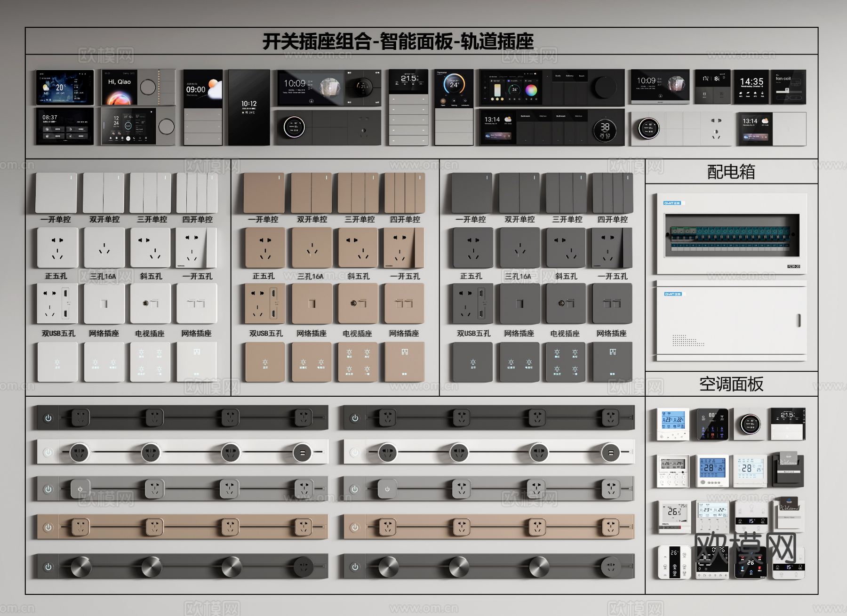Viewport: 847px width, 616px height.
Task: Click power button on right dark knob track
Action: pyautogui.click(x=355, y=567)
